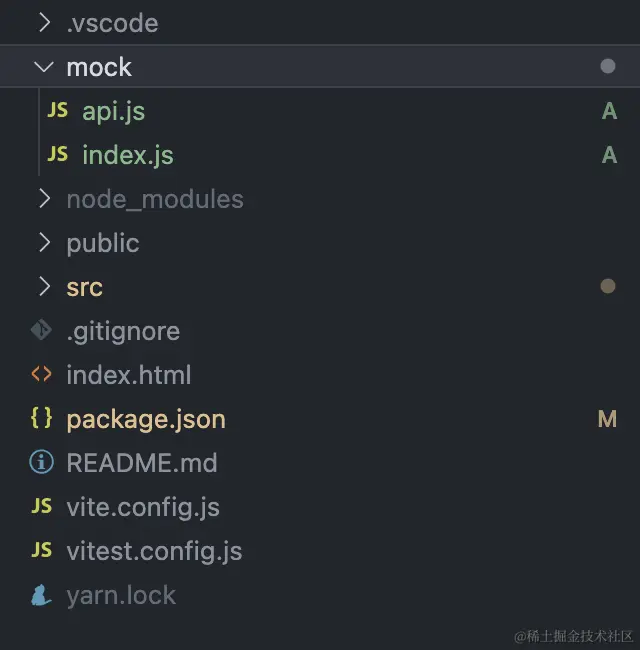The image size is (640, 650).
Task: Expand the node_modules folder
Action: click(44, 199)
